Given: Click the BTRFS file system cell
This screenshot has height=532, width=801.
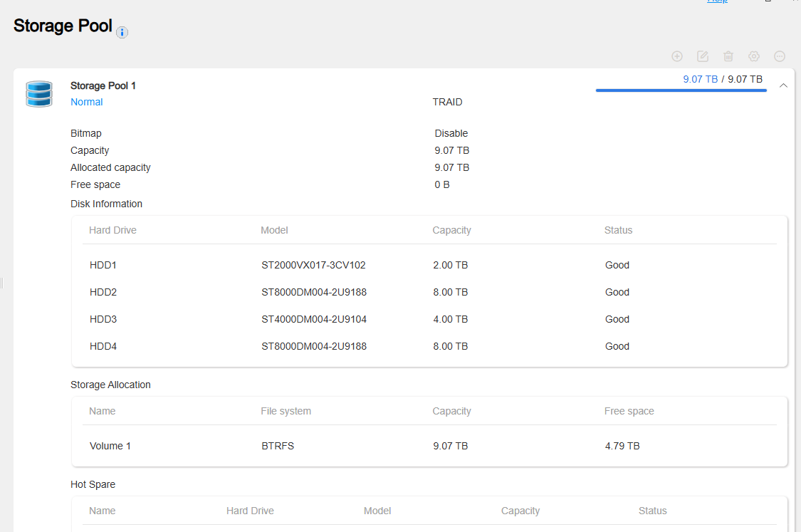Looking at the screenshot, I should coord(278,446).
